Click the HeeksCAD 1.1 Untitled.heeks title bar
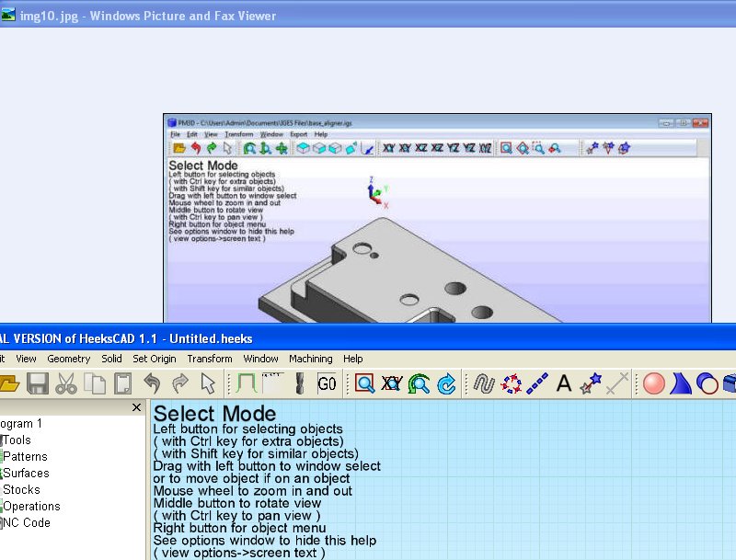The height and width of the screenshot is (560, 736). coord(368,338)
